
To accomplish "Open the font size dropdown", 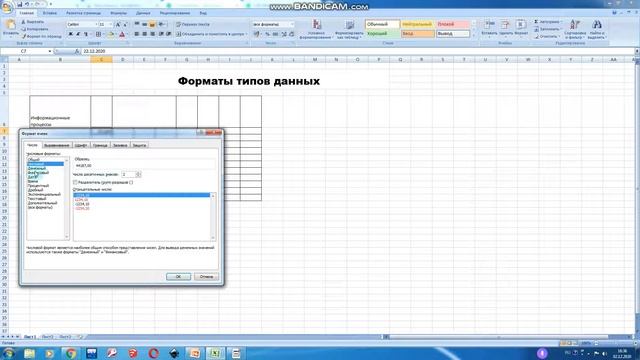I will tap(111, 24).
